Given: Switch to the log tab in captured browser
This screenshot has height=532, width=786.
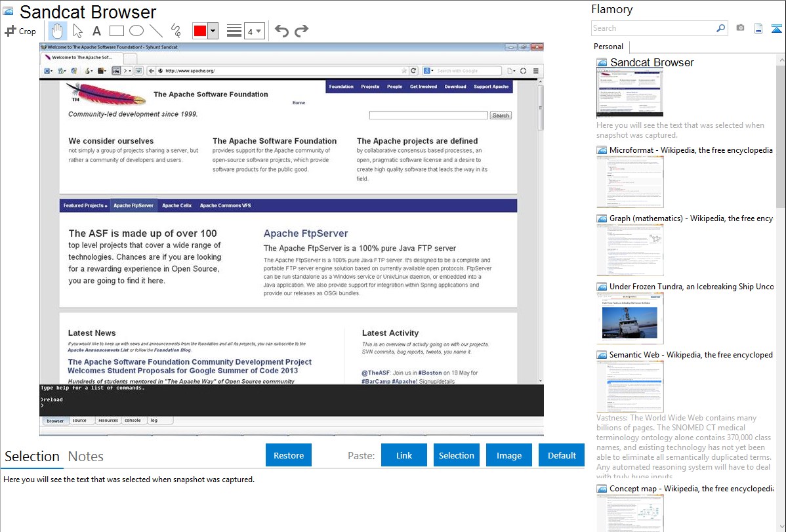Looking at the screenshot, I should 154,420.
